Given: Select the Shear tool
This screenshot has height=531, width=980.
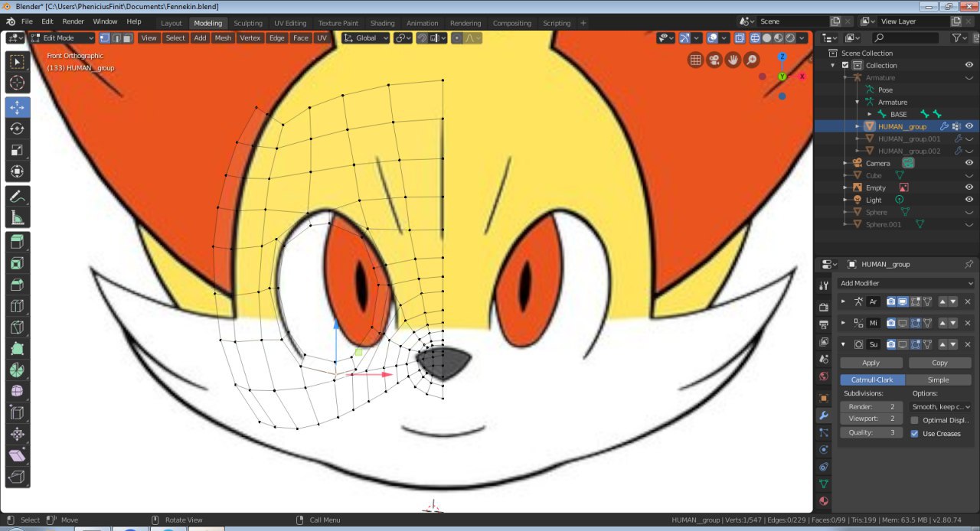Looking at the screenshot, I should (18, 456).
